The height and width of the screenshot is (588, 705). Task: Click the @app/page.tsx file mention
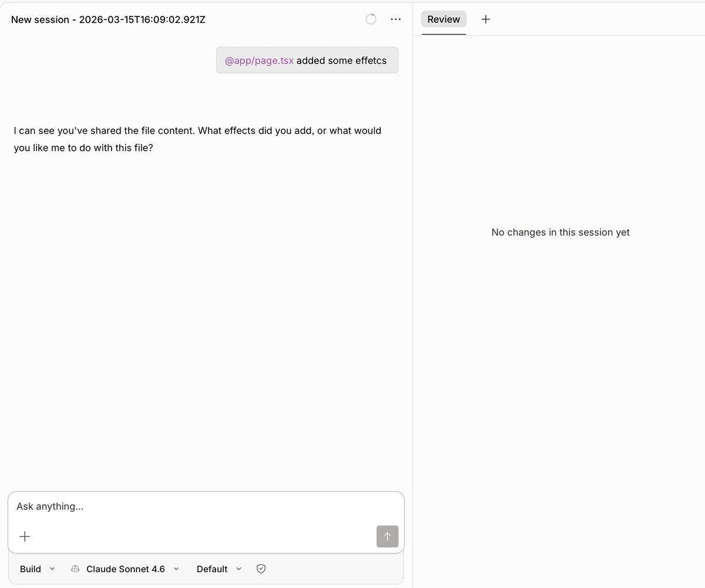coord(259,61)
